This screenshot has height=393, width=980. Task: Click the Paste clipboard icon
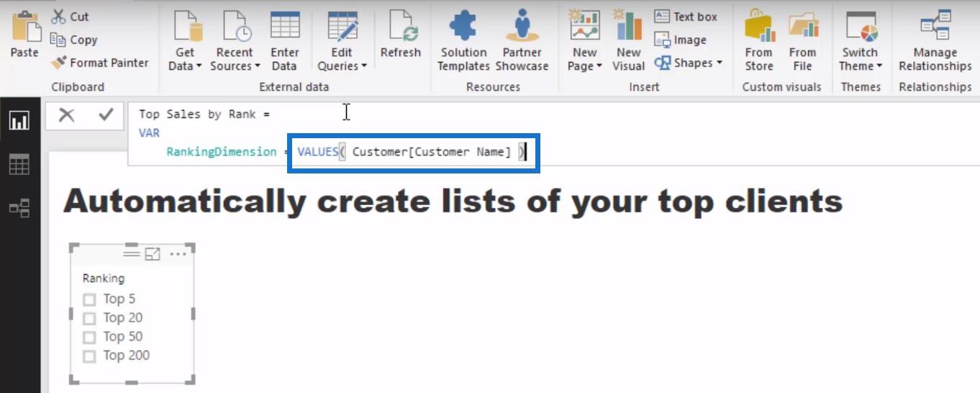[x=25, y=27]
